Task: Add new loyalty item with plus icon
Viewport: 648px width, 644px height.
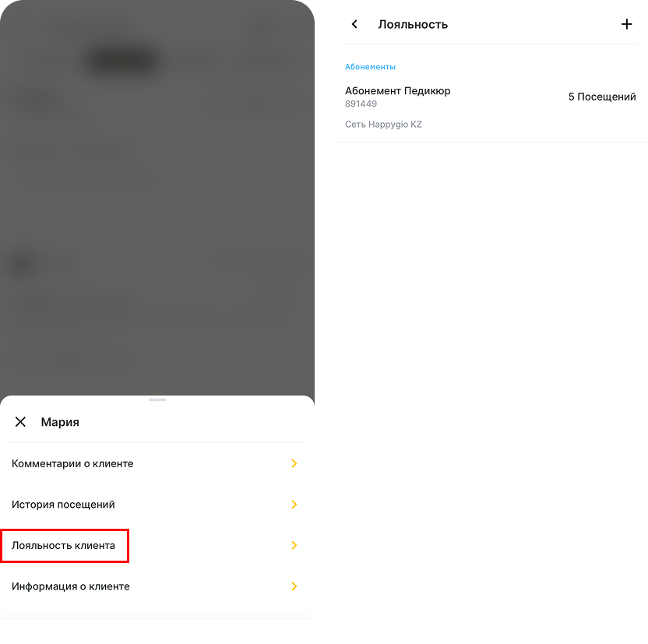Action: tap(626, 24)
